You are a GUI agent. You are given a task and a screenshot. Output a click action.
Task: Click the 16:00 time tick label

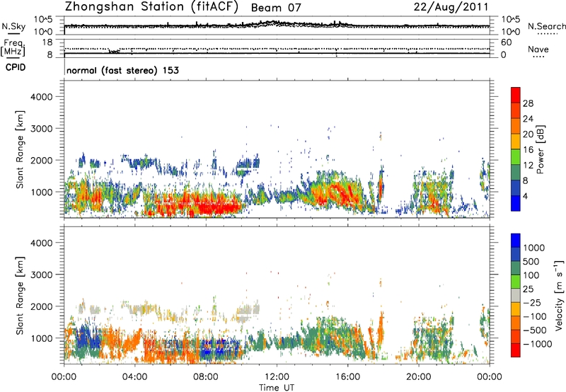click(347, 377)
